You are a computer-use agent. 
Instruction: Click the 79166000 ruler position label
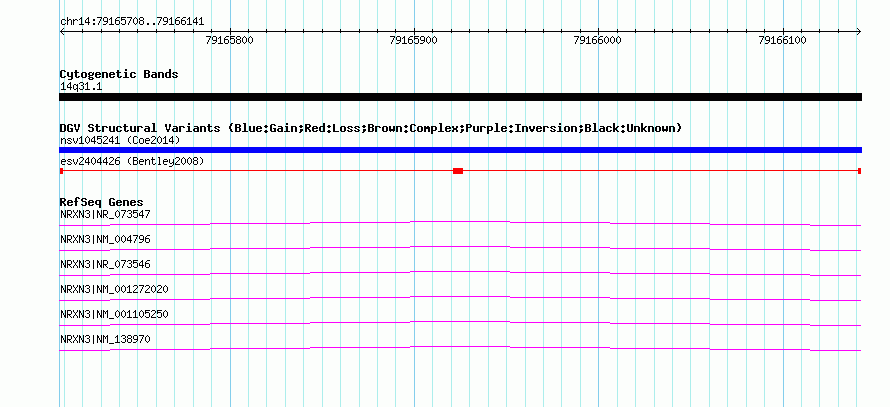[598, 40]
